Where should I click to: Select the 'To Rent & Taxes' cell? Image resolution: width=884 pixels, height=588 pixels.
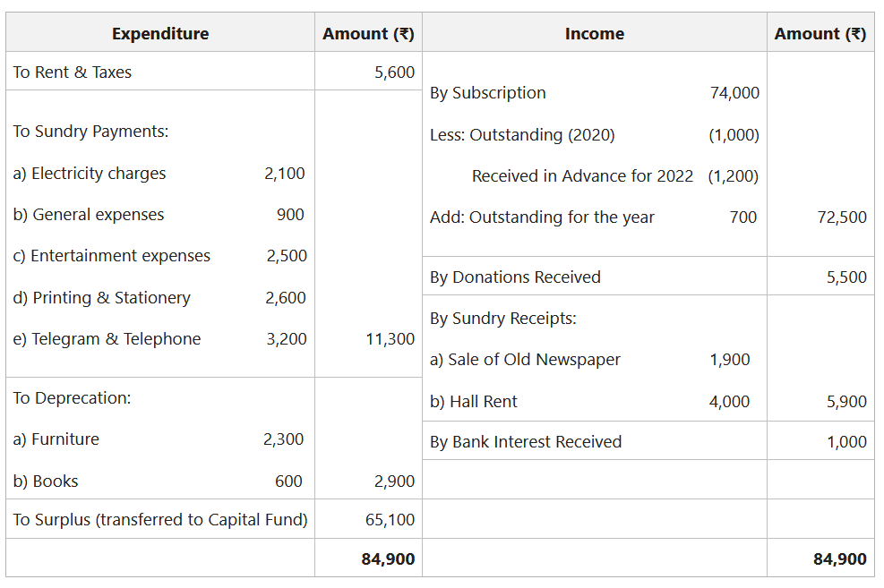coord(73,72)
